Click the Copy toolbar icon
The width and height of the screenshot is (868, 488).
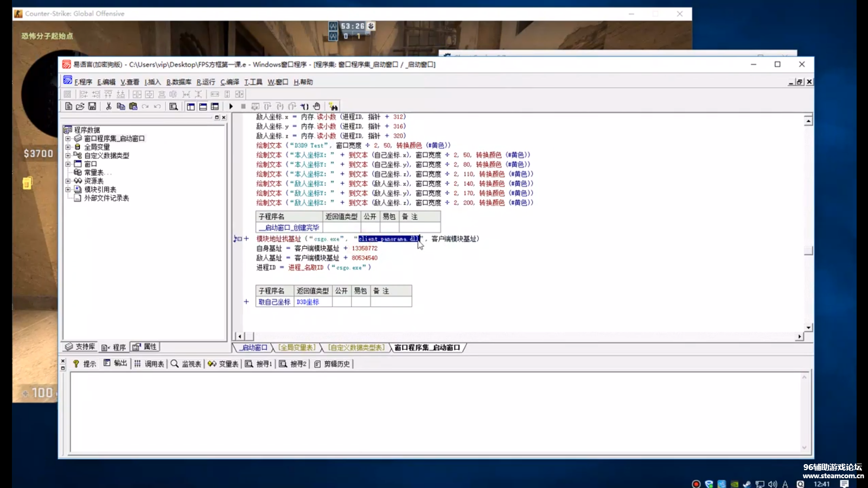click(x=121, y=106)
